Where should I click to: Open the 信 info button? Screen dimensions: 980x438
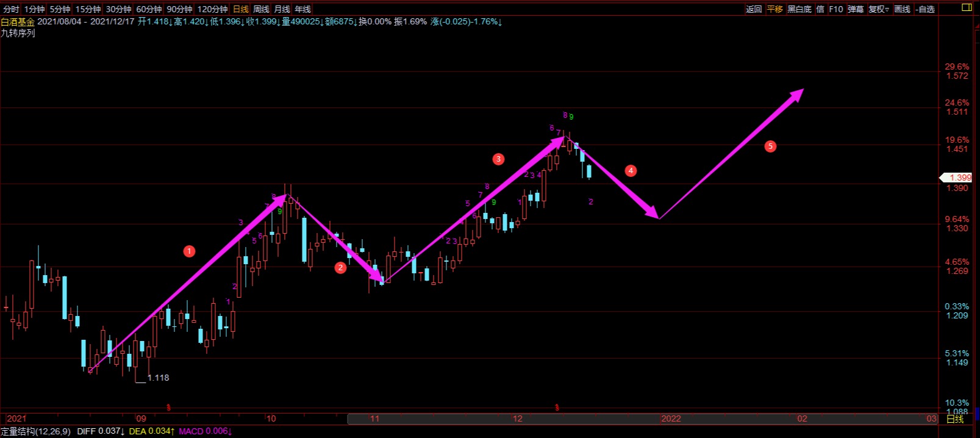click(820, 9)
